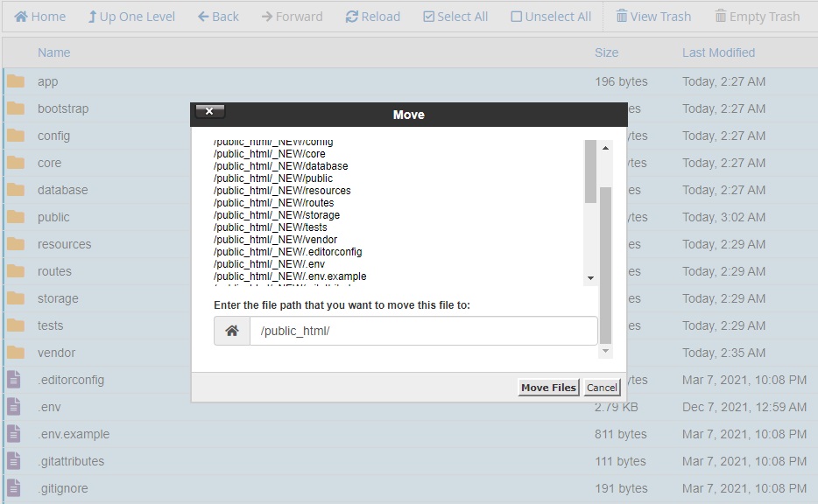The height and width of the screenshot is (504, 818).
Task: Select the .env.example file row
Action: tap(74, 434)
